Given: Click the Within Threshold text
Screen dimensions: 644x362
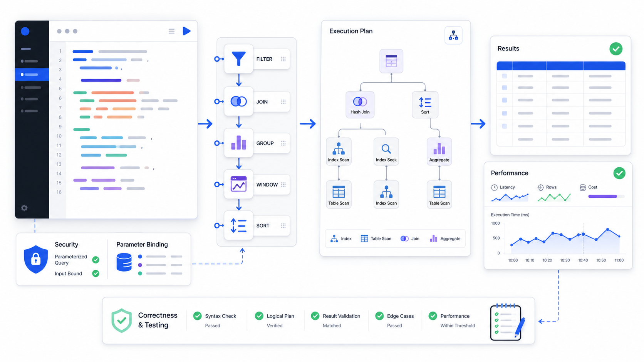Looking at the screenshot, I should (x=458, y=325).
